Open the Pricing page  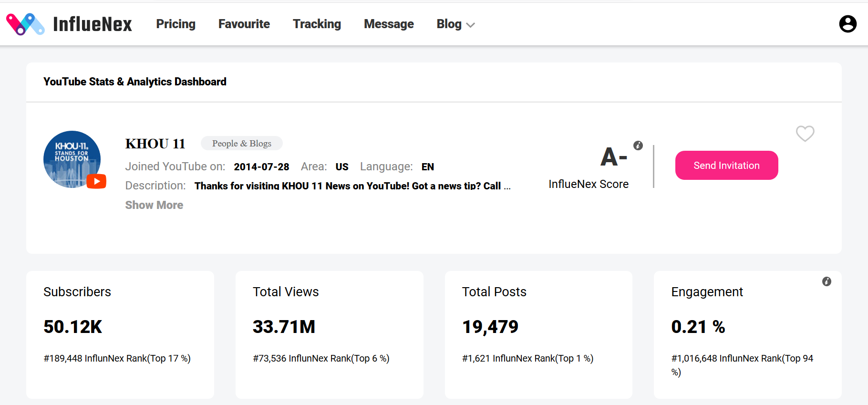(176, 24)
